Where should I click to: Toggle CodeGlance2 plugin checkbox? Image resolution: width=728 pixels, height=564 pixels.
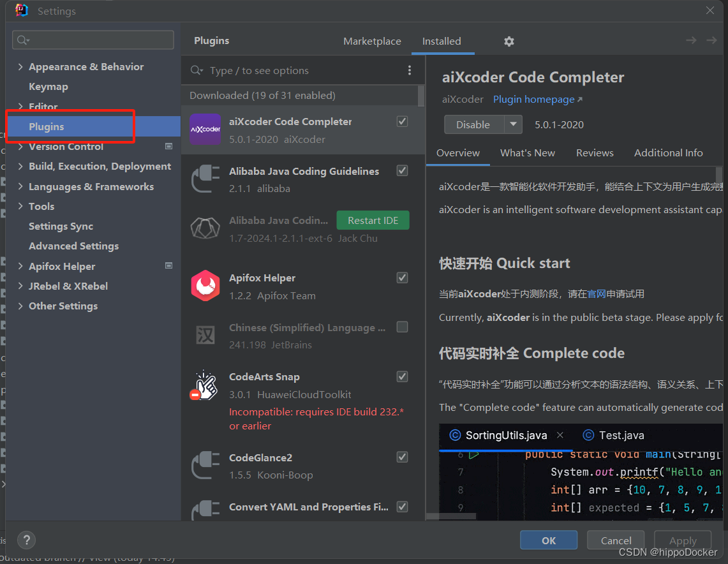tap(402, 457)
